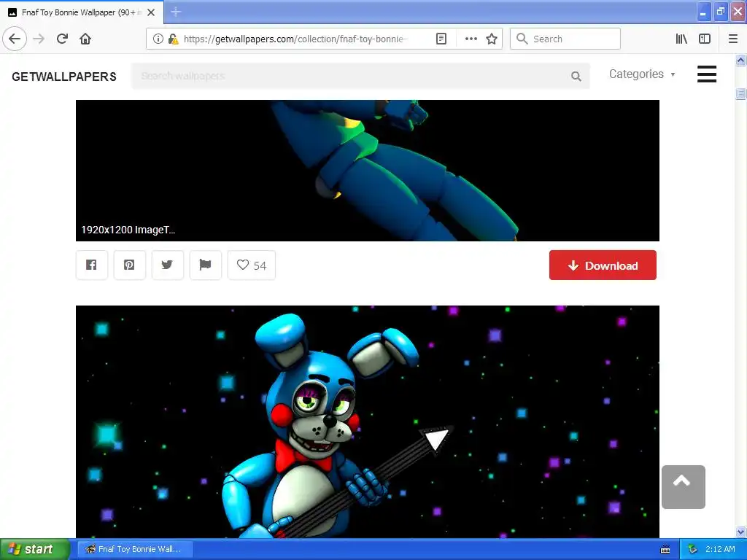Reload the current page

tap(63, 39)
